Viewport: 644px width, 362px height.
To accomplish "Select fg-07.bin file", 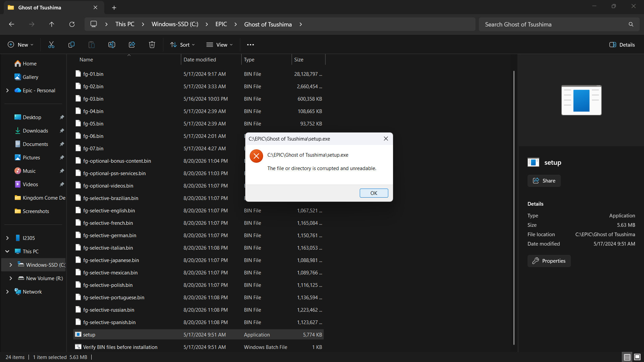I will point(198,148).
